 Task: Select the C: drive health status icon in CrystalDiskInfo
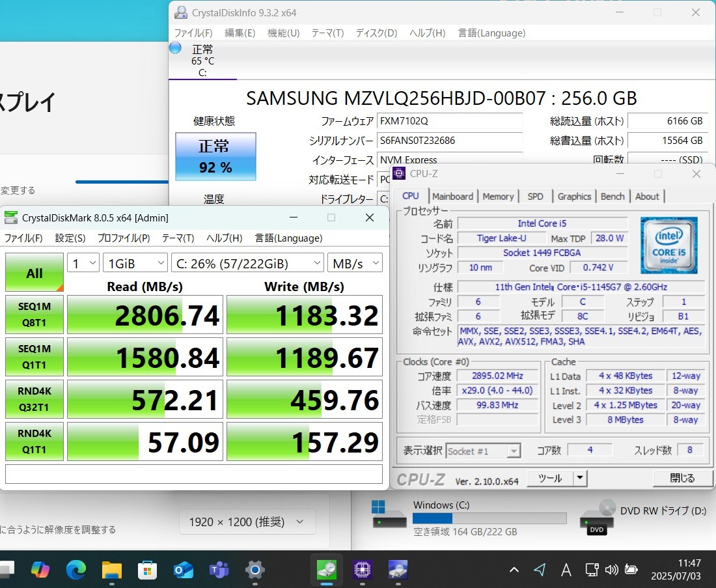(174, 48)
